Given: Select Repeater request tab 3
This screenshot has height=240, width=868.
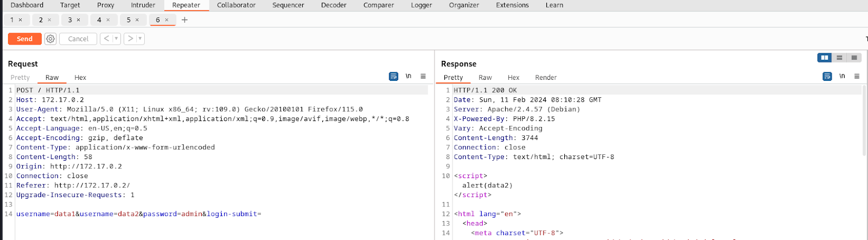Looking at the screenshot, I should (70, 20).
